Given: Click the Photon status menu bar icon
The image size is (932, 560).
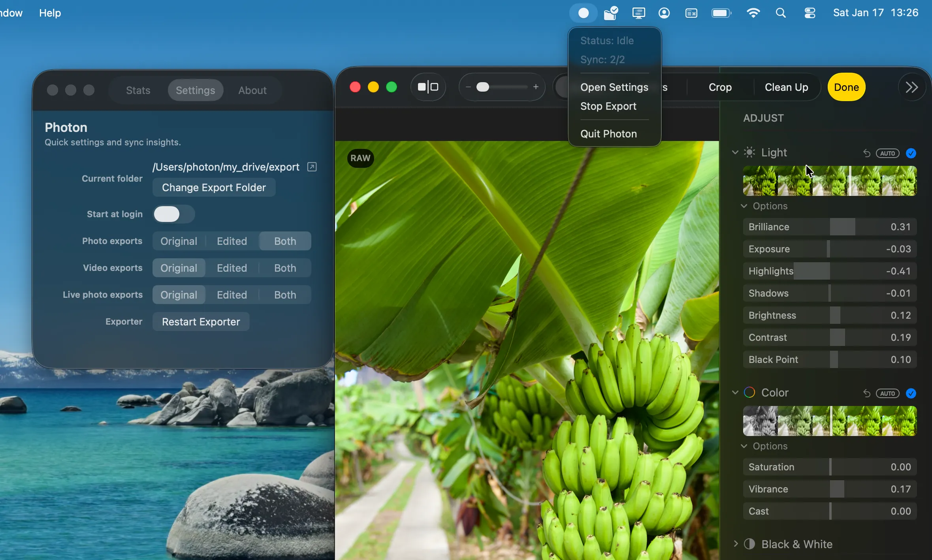Looking at the screenshot, I should click(583, 13).
